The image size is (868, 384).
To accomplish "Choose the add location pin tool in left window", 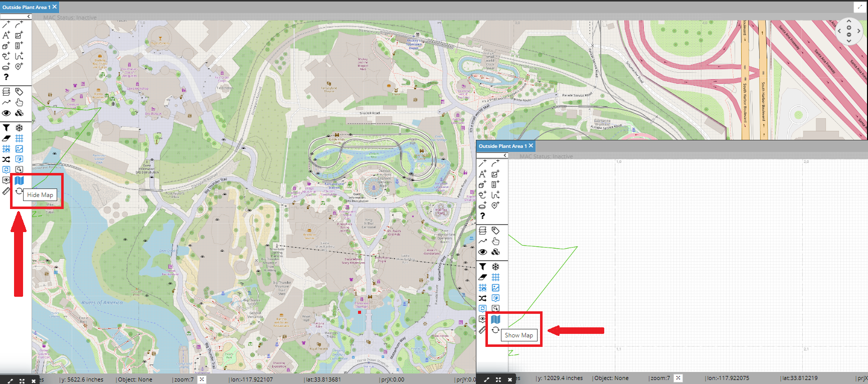I will pos(19,67).
